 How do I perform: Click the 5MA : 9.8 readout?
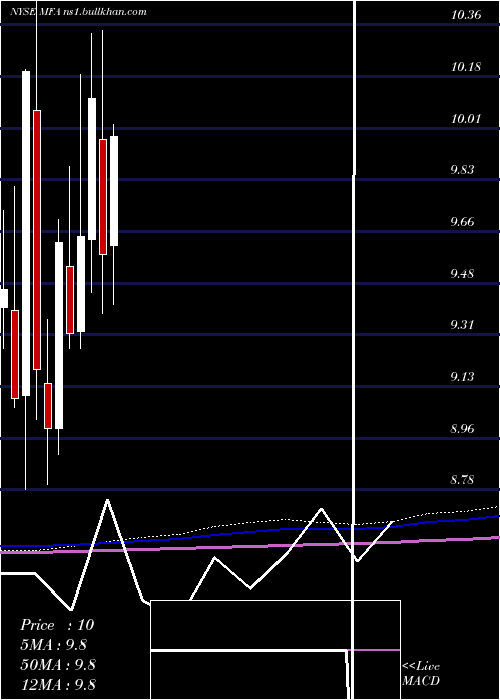pyautogui.click(x=54, y=645)
